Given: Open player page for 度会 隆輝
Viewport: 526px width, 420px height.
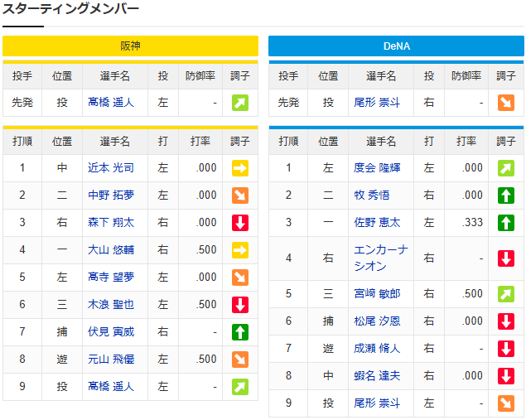Looking at the screenshot, I should pyautogui.click(x=377, y=167).
